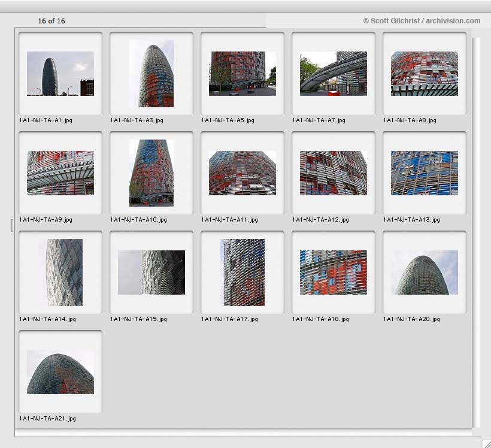Open thumbnail 1A1-NJ-TA-A1.jpg distant tower view
The width and height of the screenshot is (491, 448).
(x=60, y=74)
